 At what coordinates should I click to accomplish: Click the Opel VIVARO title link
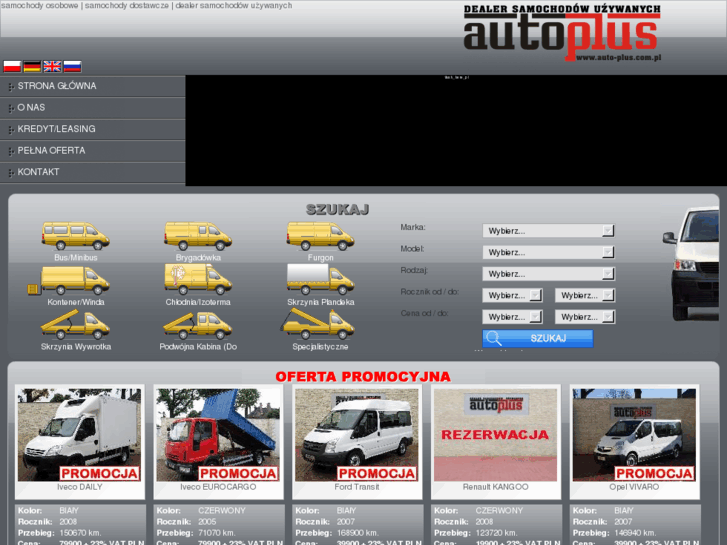click(x=634, y=487)
